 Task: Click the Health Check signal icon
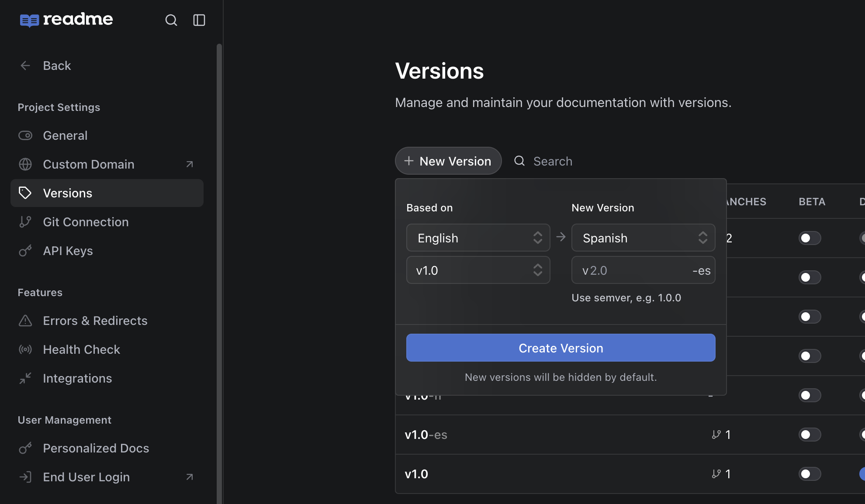(25, 349)
